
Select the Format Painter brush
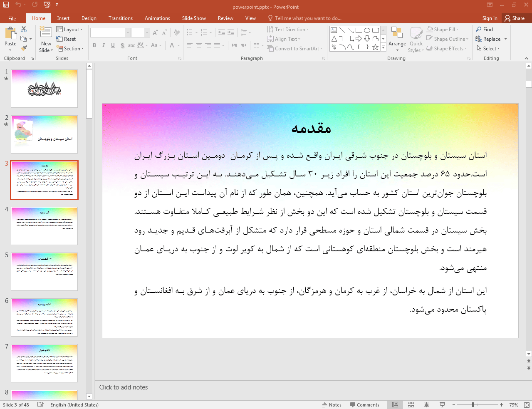coord(24,48)
